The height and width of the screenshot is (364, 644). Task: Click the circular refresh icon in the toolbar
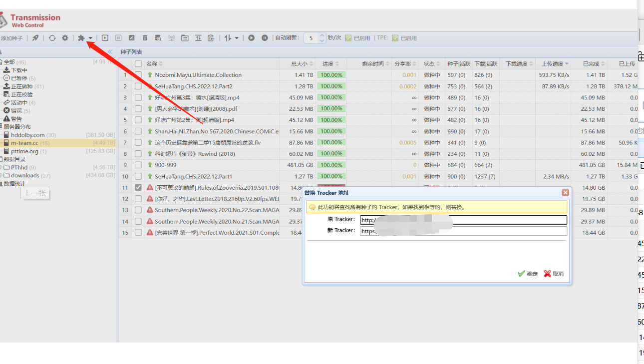point(52,38)
